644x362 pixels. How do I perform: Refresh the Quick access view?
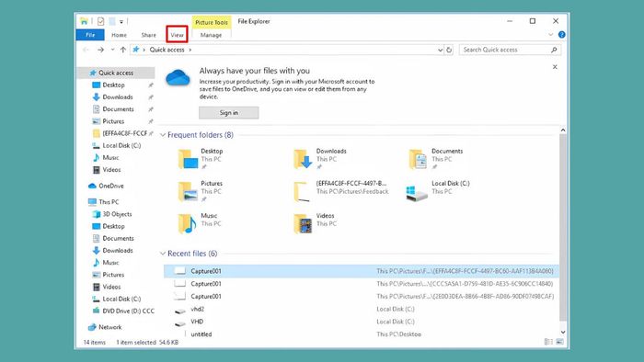449,50
